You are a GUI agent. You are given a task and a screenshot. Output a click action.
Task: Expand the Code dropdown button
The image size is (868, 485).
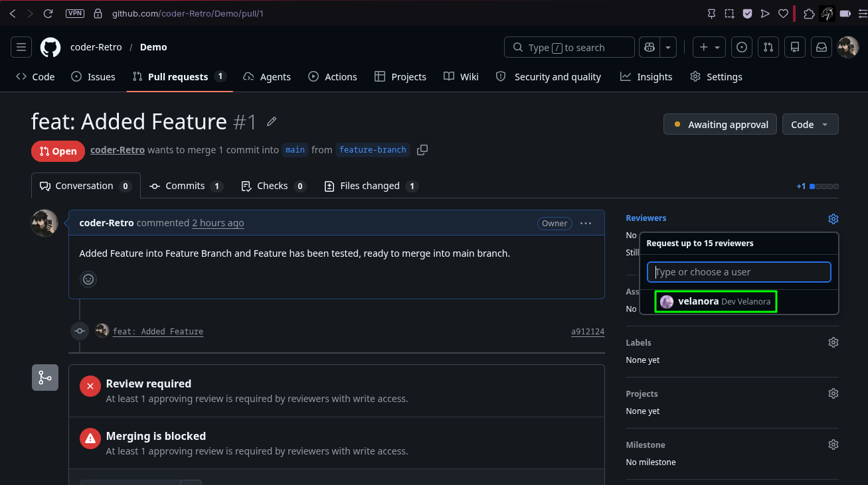810,124
